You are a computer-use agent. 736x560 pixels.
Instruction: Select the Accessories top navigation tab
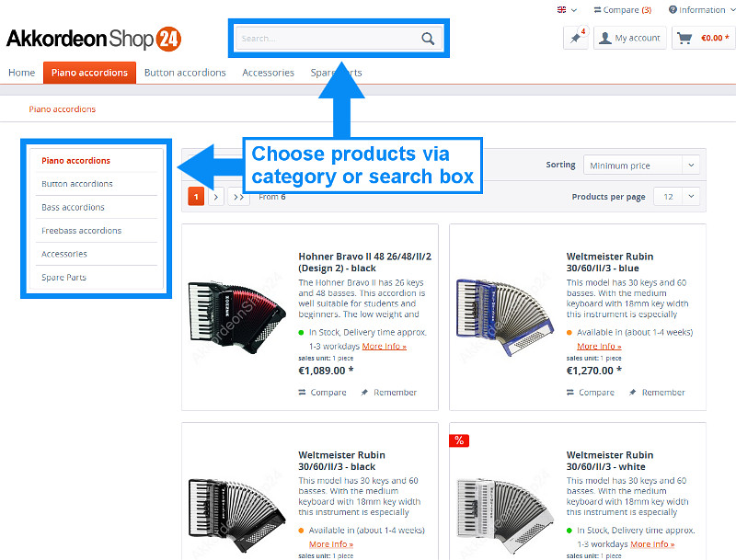(x=268, y=73)
